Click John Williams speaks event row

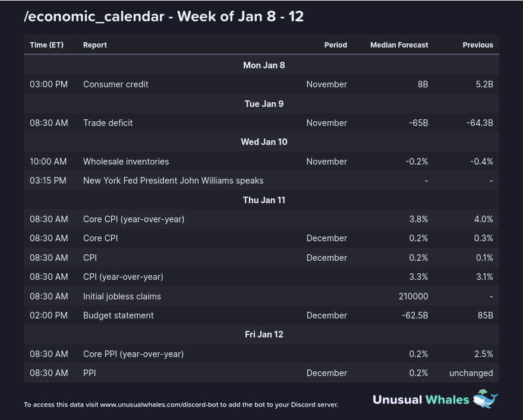click(x=173, y=181)
